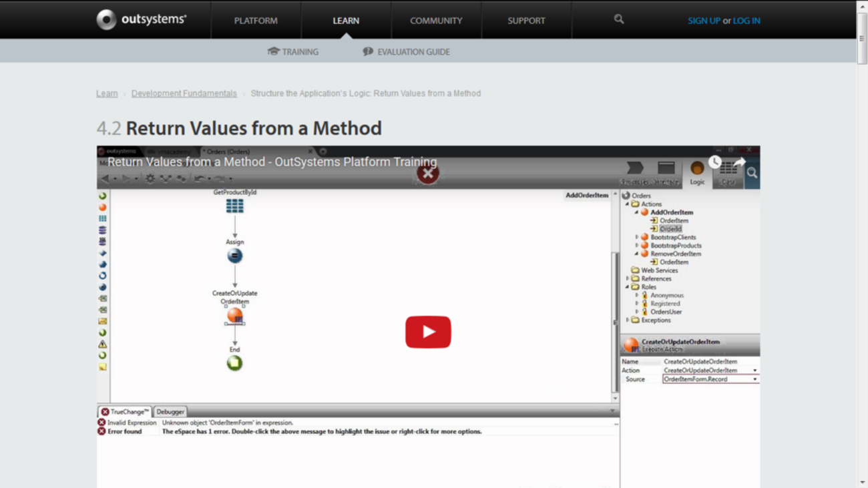
Task: Select the TrueChange tab
Action: pyautogui.click(x=125, y=412)
